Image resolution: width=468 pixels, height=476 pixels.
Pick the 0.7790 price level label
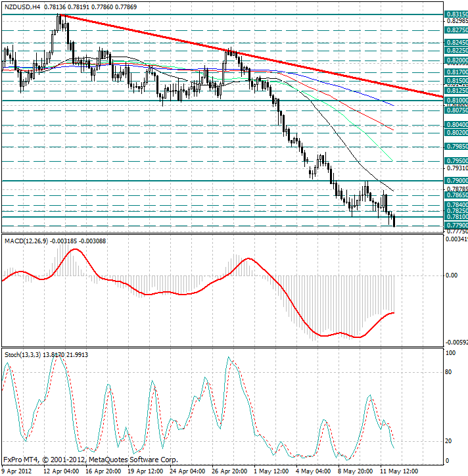(x=456, y=225)
